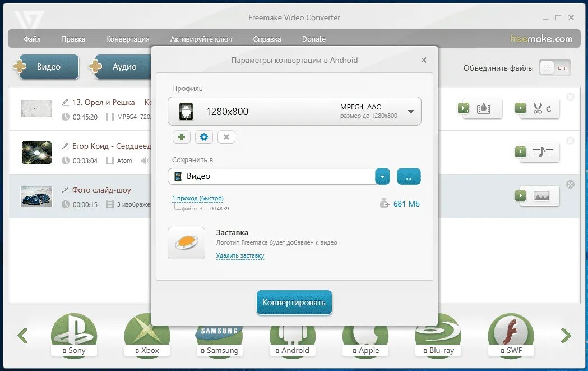This screenshot has width=588, height=371.
Task: Open the audio track settings icon
Action: tap(542, 152)
